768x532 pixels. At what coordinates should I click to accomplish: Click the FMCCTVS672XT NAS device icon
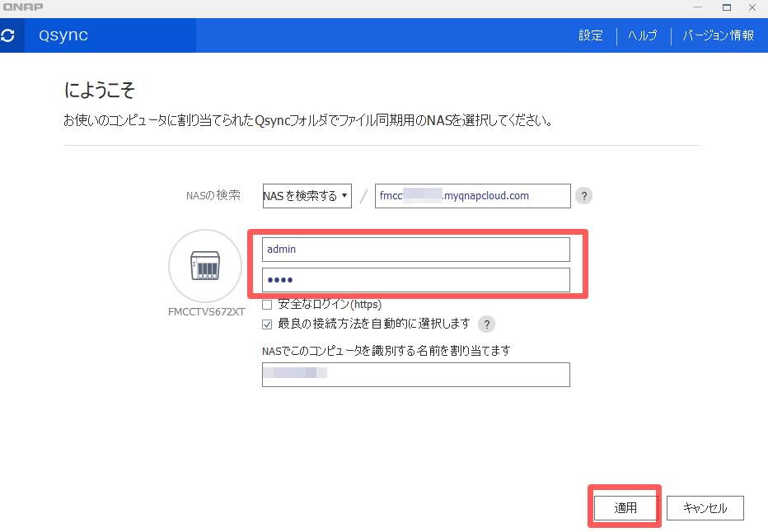205,266
